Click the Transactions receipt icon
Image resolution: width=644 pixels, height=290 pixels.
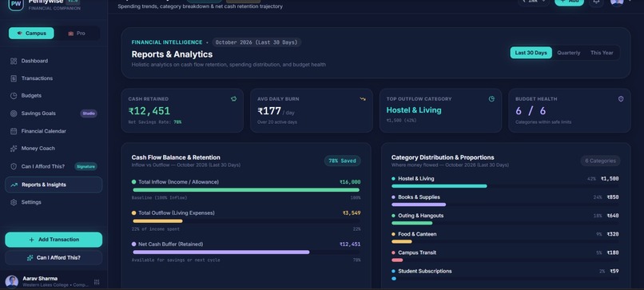(14, 78)
